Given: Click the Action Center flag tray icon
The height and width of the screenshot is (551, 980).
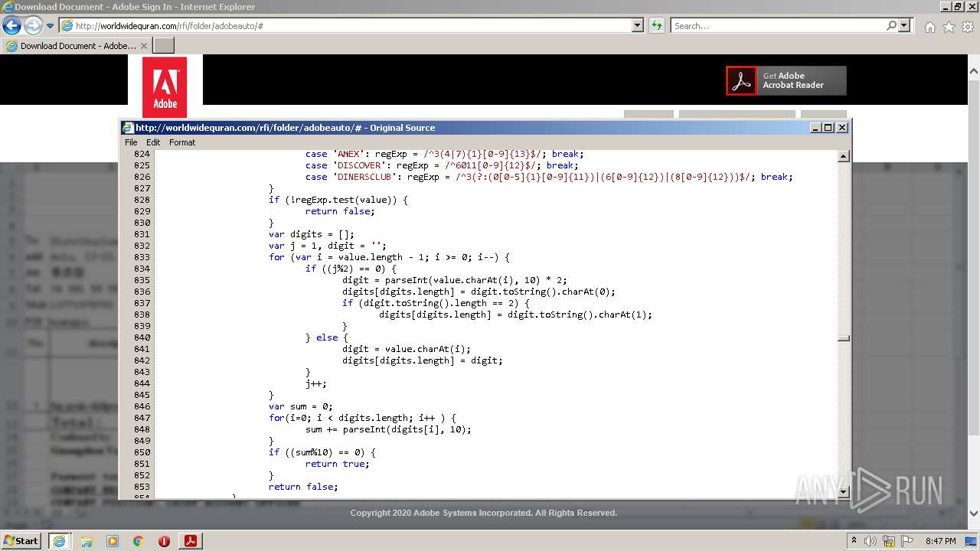Looking at the screenshot, I should (x=907, y=541).
